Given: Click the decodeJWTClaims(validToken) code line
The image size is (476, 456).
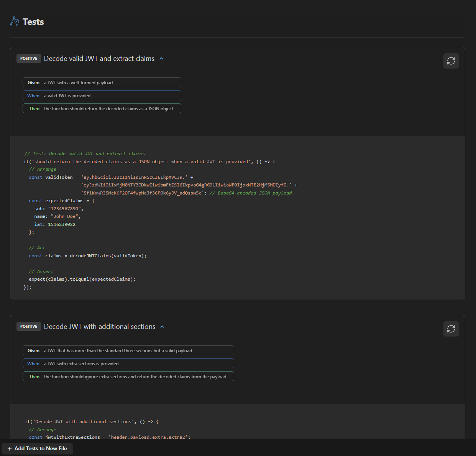Looking at the screenshot, I should click(x=87, y=256).
